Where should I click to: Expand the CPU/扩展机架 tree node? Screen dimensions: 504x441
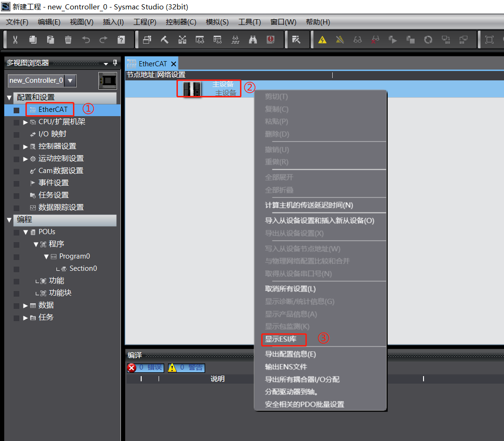coord(25,122)
